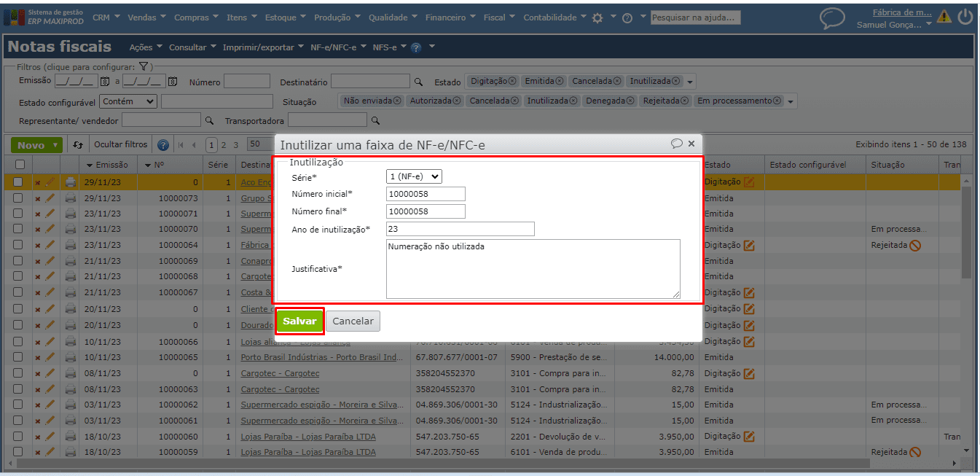Click the blue help icon beside NFS-e
Image resolution: width=980 pixels, height=476 pixels.
coord(416,47)
